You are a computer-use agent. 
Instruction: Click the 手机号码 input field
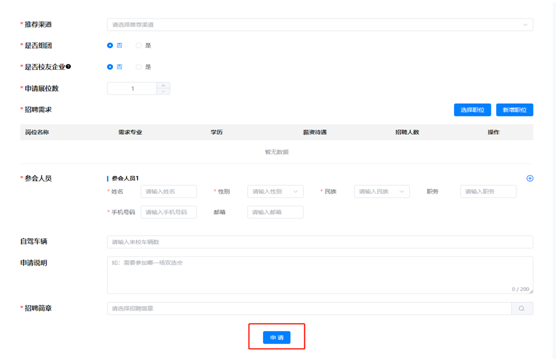click(169, 212)
